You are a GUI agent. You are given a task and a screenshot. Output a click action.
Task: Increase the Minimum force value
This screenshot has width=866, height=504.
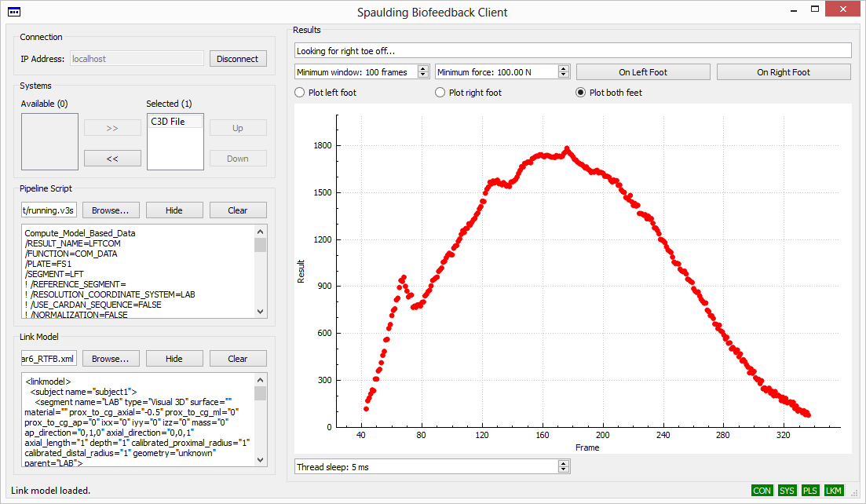[564, 69]
